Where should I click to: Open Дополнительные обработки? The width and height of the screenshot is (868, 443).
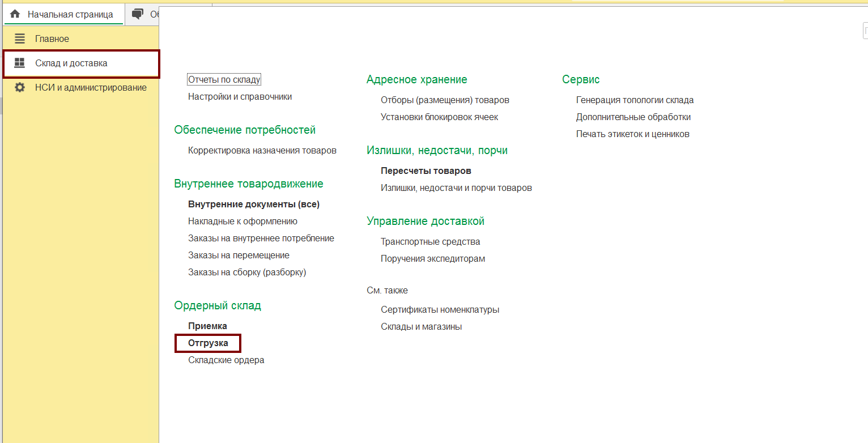pos(633,117)
